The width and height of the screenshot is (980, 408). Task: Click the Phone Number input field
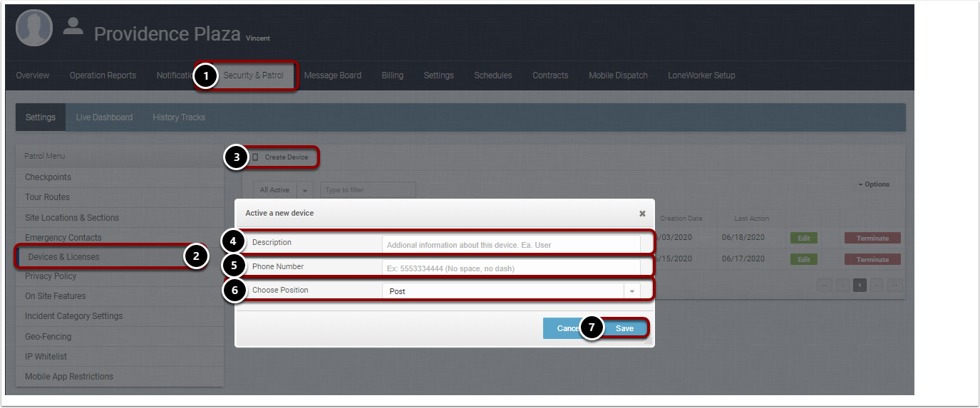click(511, 268)
